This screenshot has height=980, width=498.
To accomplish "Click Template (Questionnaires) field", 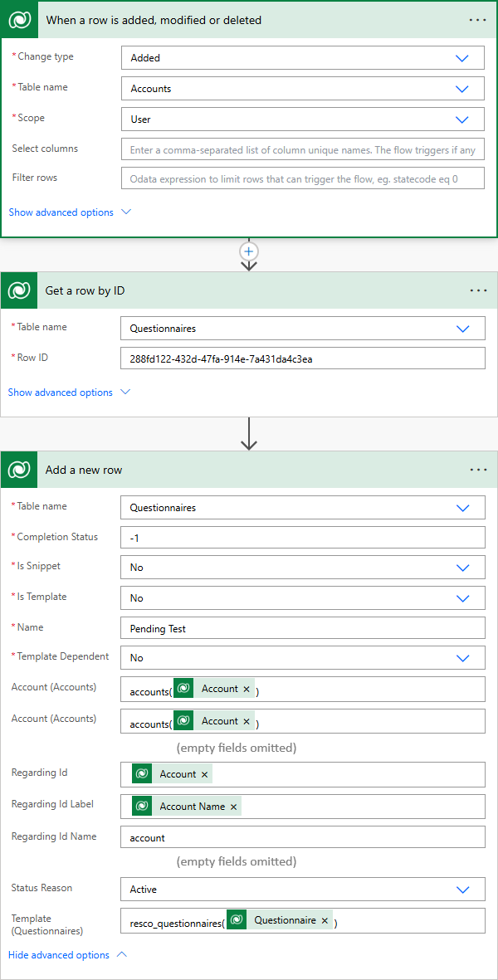I will (303, 920).
